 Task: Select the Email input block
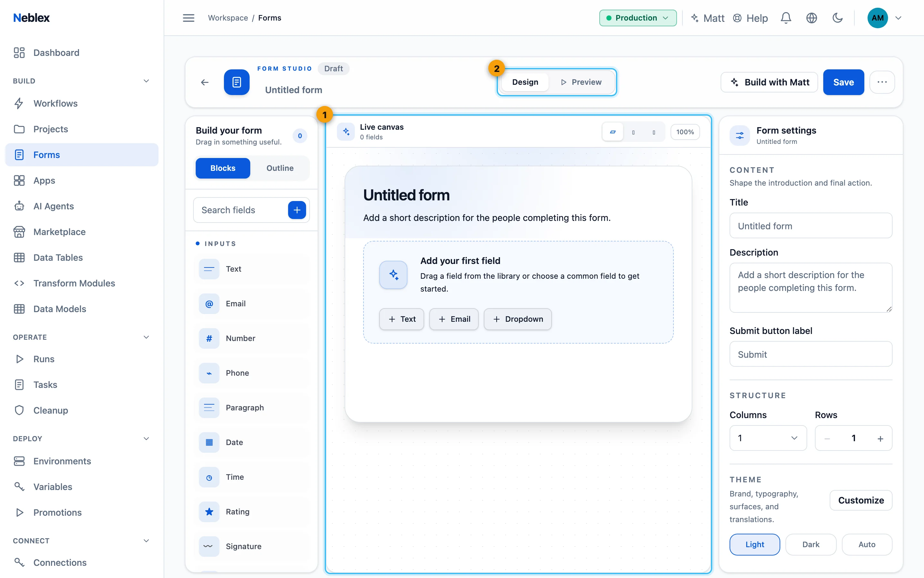(x=252, y=304)
